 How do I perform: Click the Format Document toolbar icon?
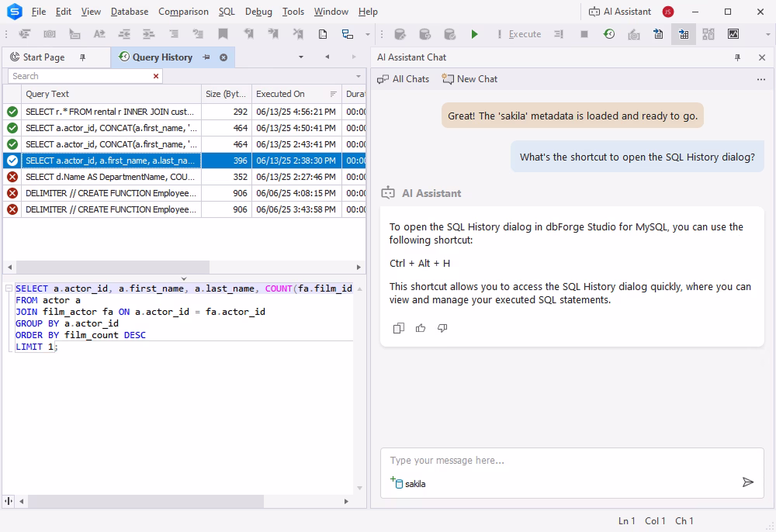coord(24,34)
